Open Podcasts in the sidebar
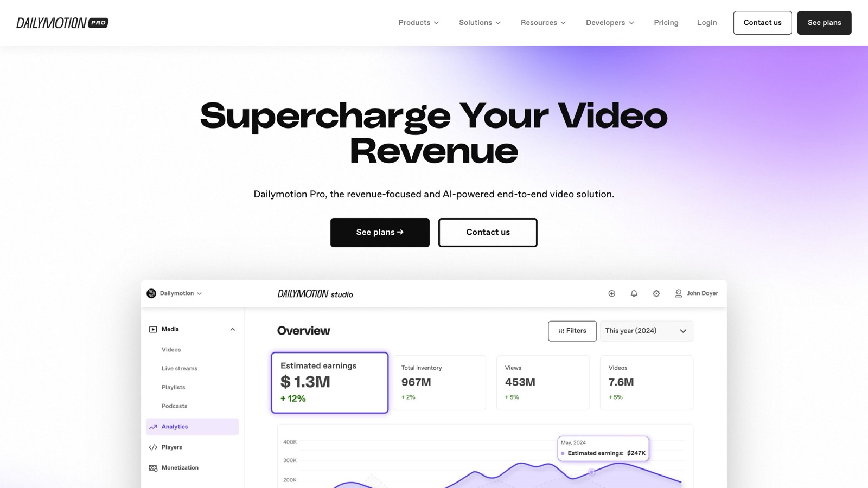Image resolution: width=868 pixels, height=488 pixels. click(174, 406)
